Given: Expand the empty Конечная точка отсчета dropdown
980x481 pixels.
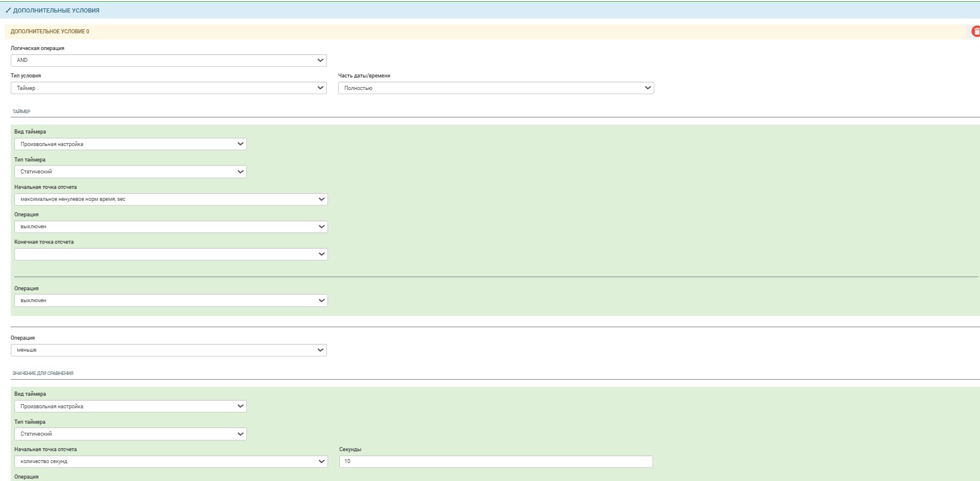Looking at the screenshot, I should click(171, 255).
